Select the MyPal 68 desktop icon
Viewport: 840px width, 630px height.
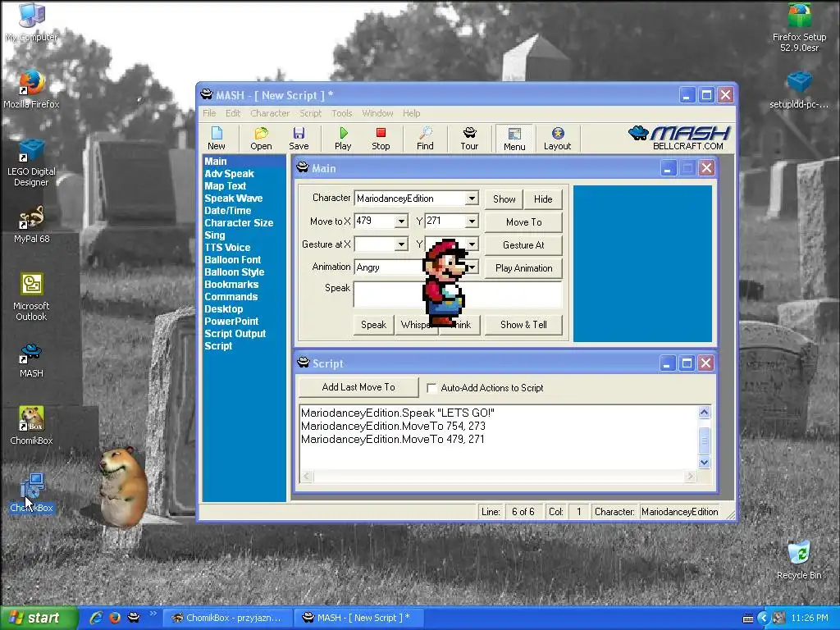pyautogui.click(x=32, y=225)
